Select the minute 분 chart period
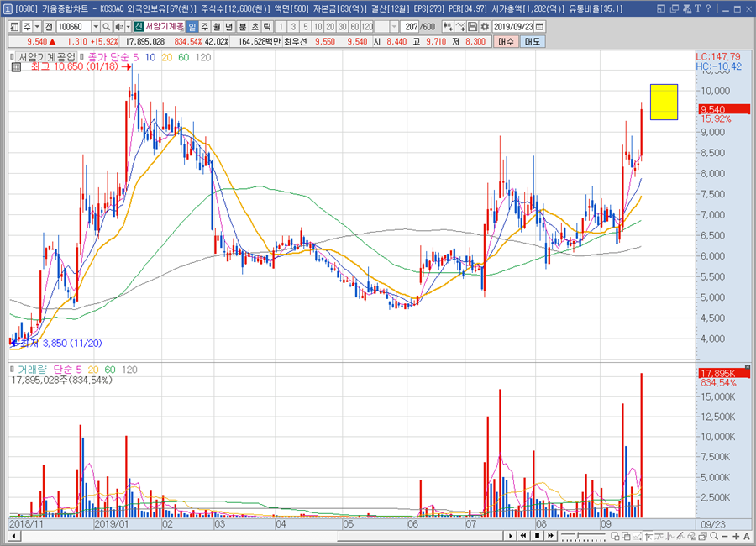 pyautogui.click(x=243, y=27)
